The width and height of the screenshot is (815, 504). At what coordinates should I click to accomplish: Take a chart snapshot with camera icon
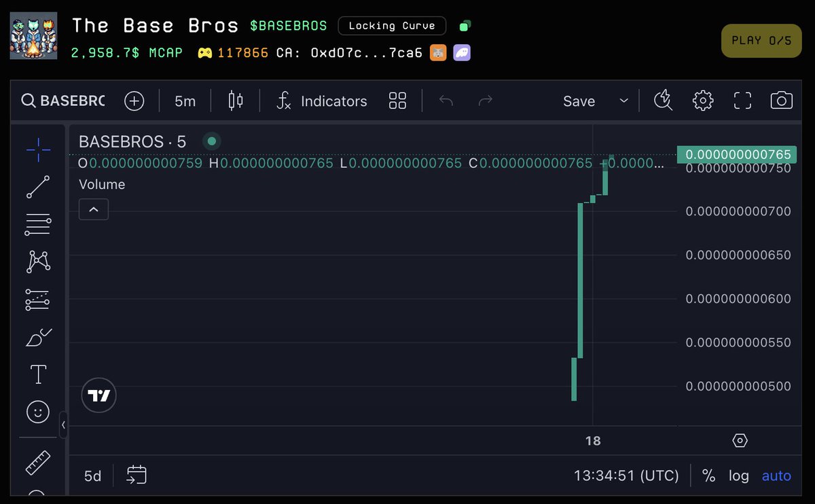coord(782,101)
